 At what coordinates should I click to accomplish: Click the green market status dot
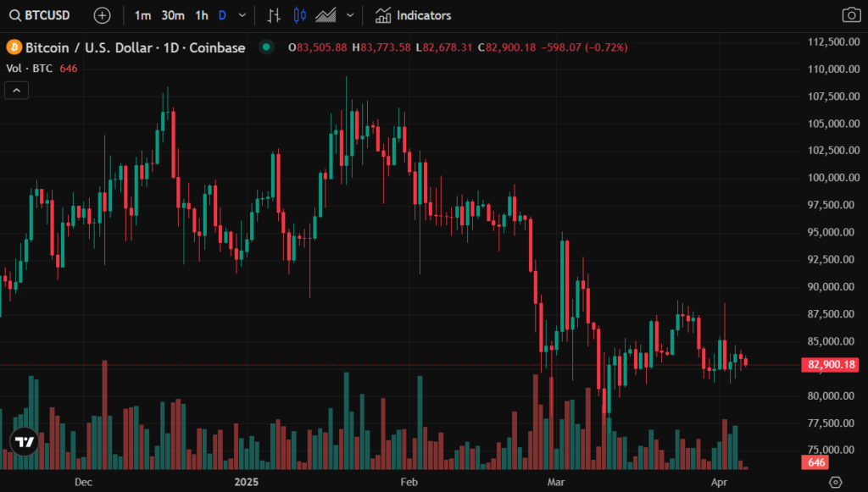tap(267, 47)
